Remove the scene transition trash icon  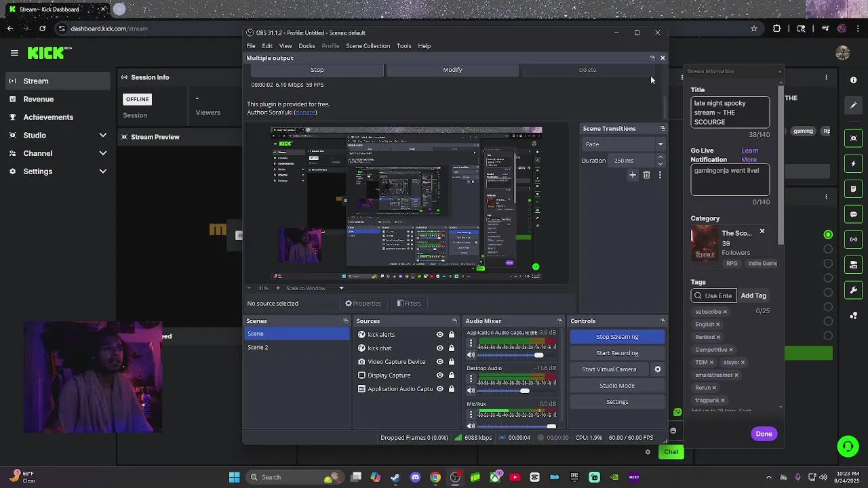click(646, 175)
